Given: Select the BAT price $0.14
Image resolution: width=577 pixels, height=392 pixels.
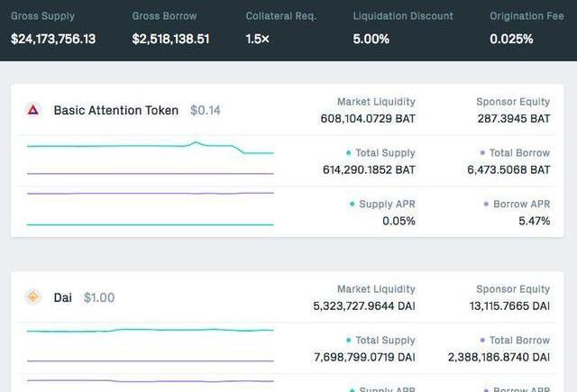Looking at the screenshot, I should [x=206, y=110].
